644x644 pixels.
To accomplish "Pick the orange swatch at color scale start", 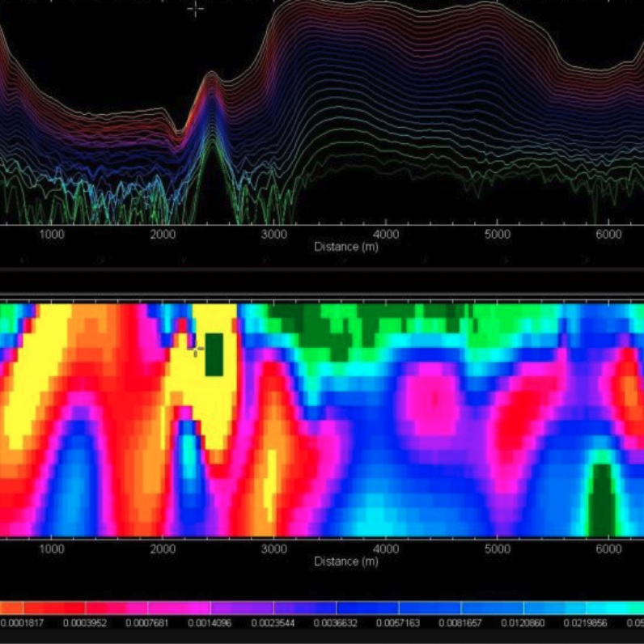I will point(10,607).
